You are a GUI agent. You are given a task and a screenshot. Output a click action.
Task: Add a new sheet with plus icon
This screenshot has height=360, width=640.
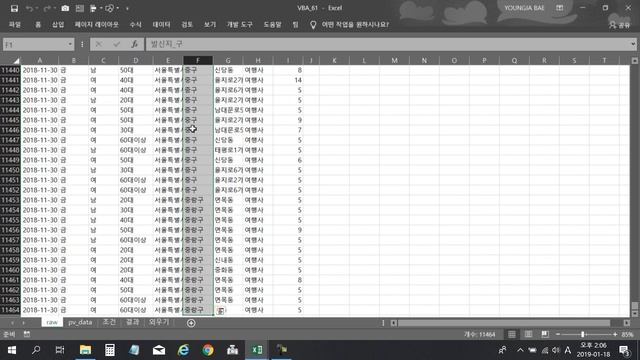[191, 323]
